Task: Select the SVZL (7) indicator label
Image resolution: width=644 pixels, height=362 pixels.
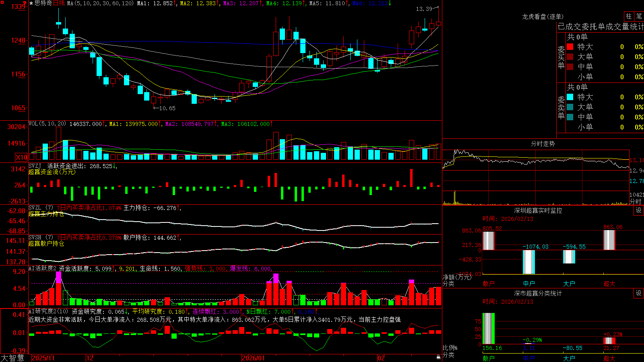Action: coord(41,208)
